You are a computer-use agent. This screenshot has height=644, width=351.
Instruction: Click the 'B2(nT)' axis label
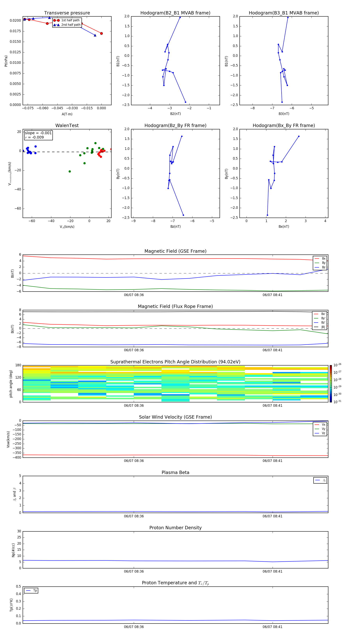[x=175, y=114]
